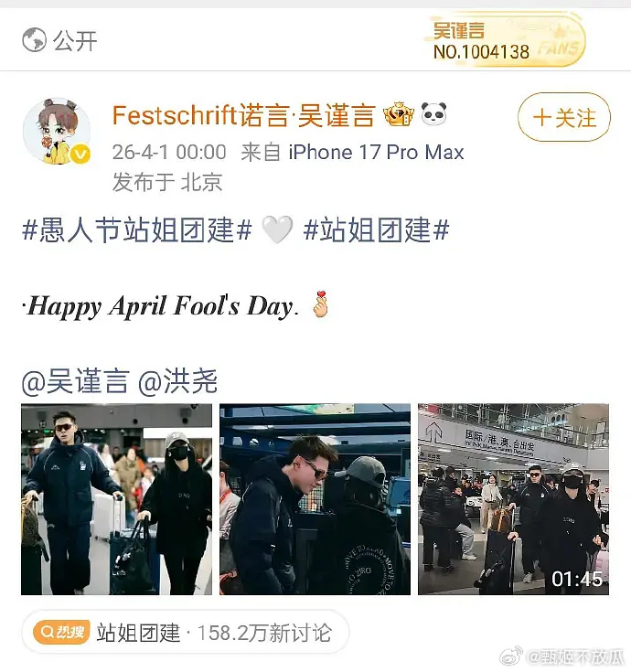Open the 吴谨言 fans badge NO.1004138
The height and width of the screenshot is (672, 631).
click(505, 40)
